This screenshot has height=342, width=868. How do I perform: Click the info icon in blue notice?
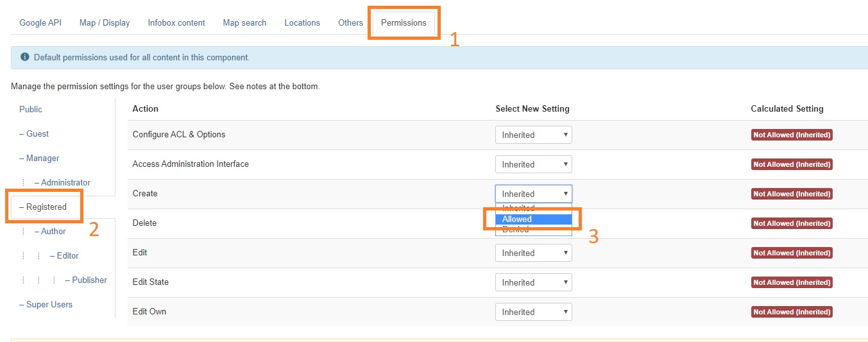(x=25, y=57)
